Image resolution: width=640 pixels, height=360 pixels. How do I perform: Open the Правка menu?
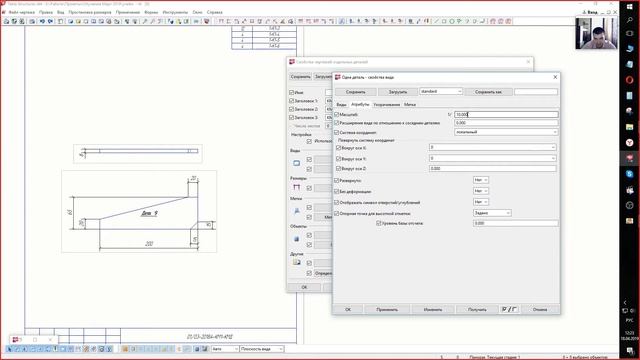point(46,12)
